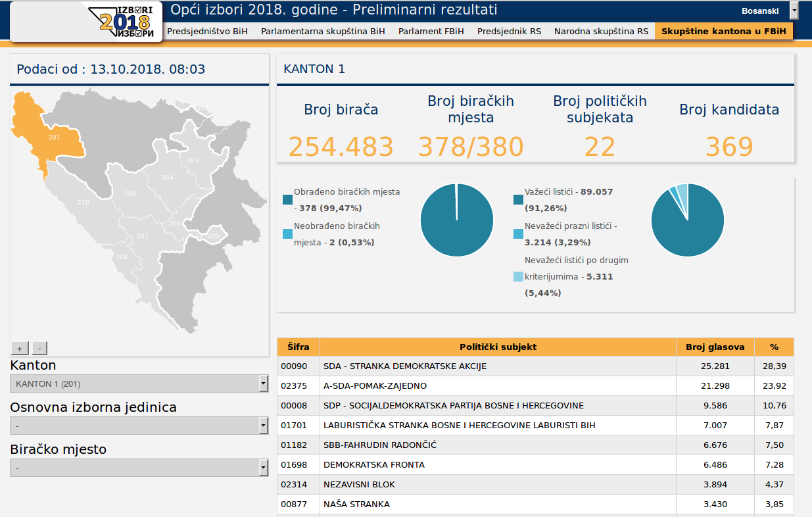This screenshot has height=517, width=812.
Task: Select region 206 on the map
Action: pyautogui.click(x=130, y=193)
